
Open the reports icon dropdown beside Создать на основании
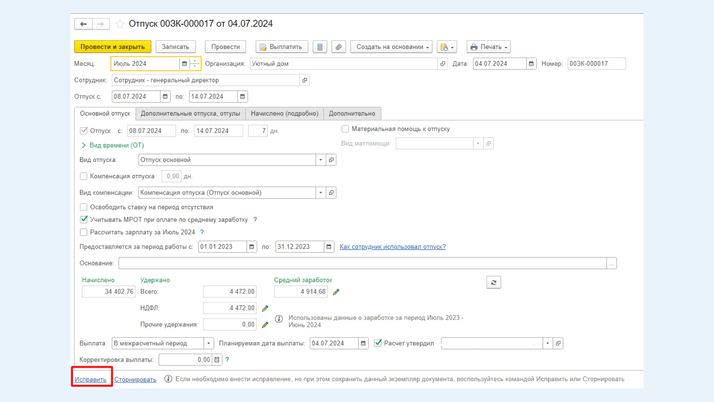click(x=446, y=47)
